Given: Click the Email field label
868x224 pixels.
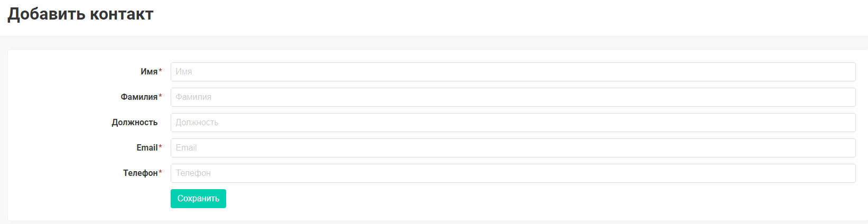Looking at the screenshot, I should (x=147, y=148).
